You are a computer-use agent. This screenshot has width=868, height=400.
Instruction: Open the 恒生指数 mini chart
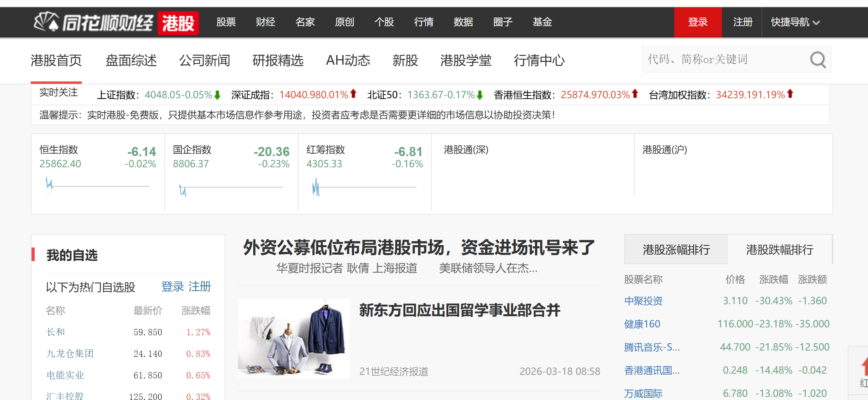(98, 186)
